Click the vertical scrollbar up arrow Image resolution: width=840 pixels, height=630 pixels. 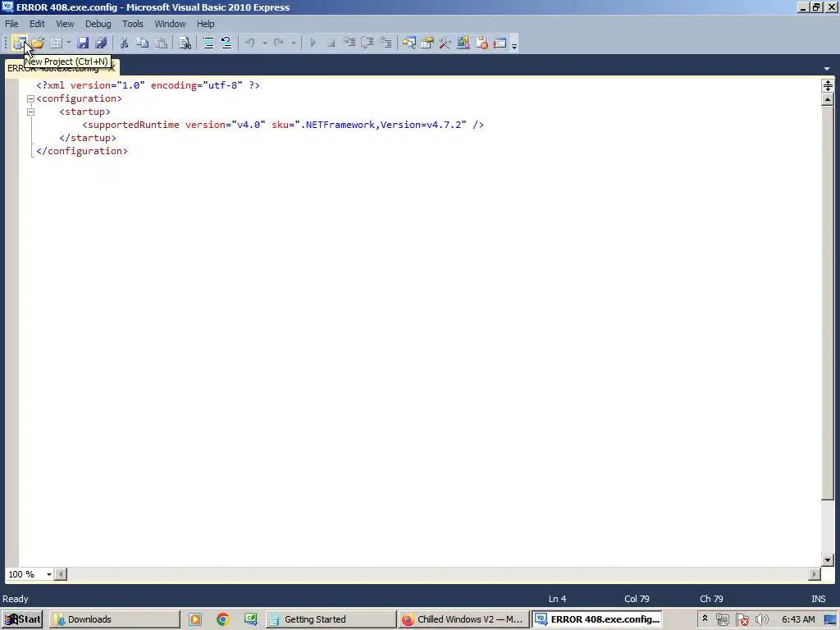[x=828, y=99]
